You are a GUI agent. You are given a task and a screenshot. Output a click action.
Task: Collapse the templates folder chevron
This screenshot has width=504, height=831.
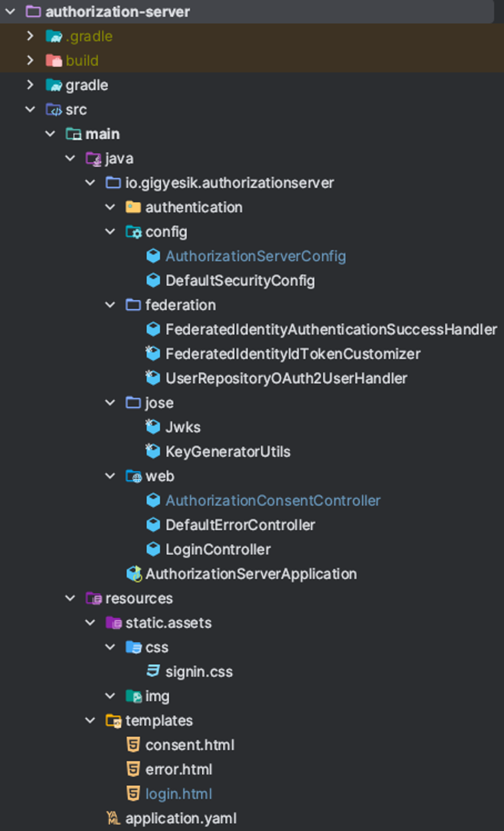click(x=90, y=721)
